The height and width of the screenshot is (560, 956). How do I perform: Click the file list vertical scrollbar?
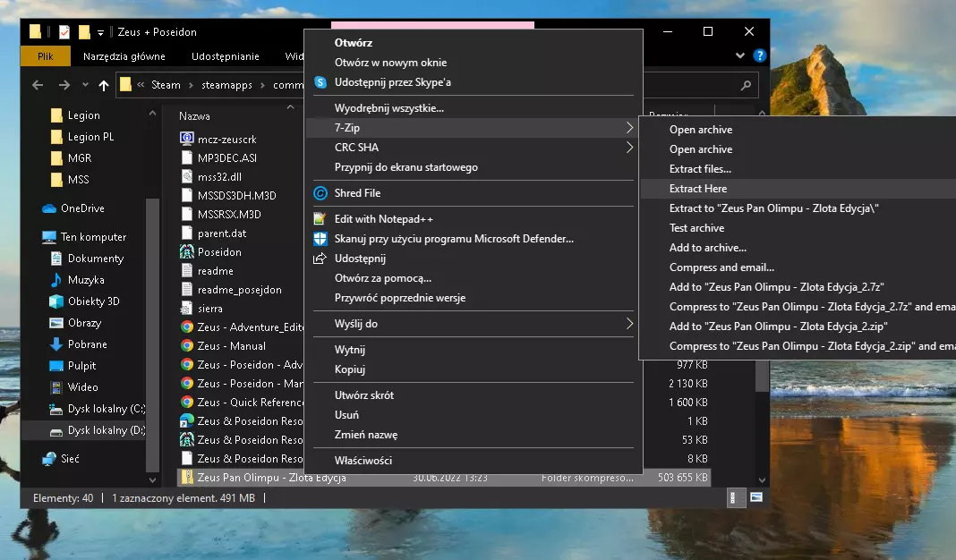[762, 376]
